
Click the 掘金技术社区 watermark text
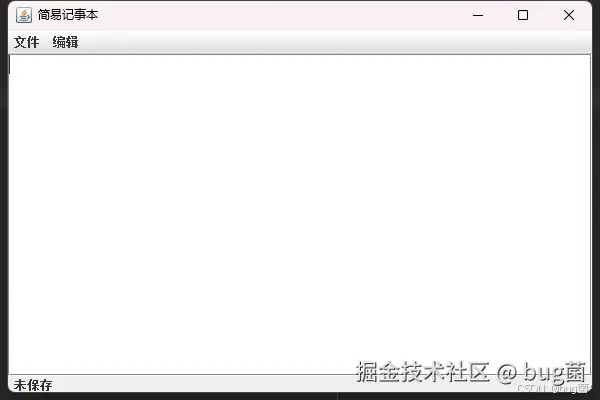422,372
